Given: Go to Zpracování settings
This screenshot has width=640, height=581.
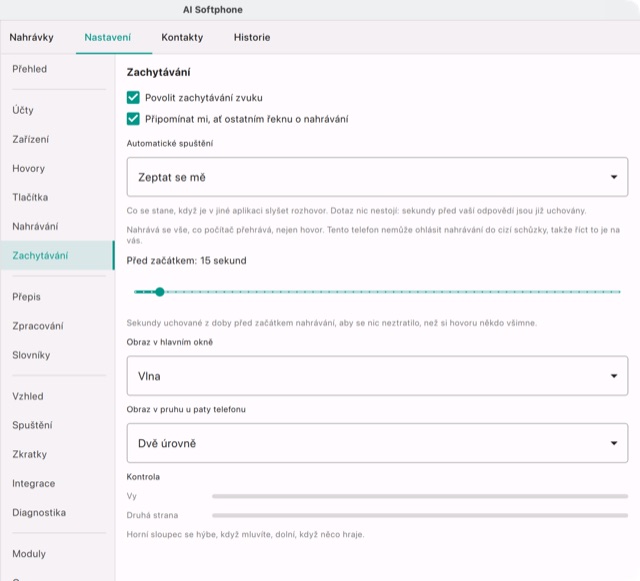Looking at the screenshot, I should 57,326.
